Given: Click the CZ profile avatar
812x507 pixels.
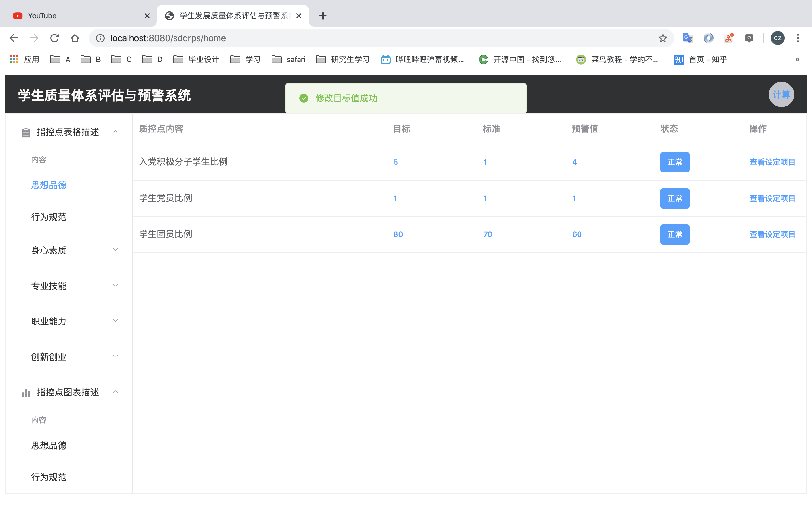Looking at the screenshot, I should (x=777, y=38).
